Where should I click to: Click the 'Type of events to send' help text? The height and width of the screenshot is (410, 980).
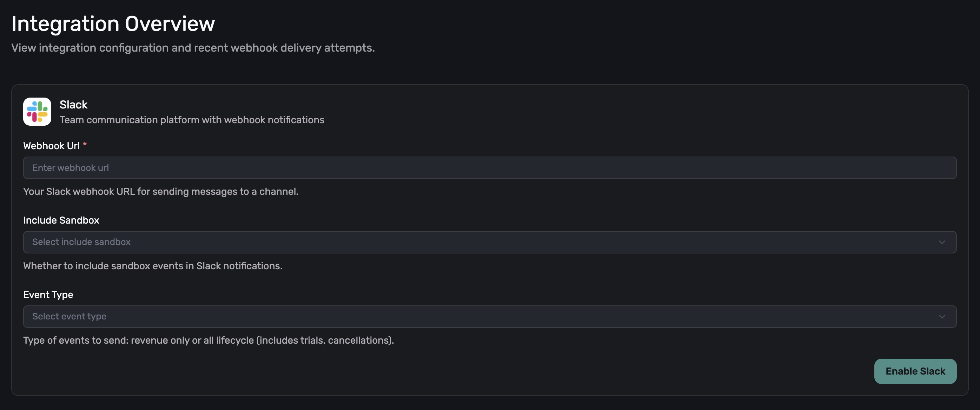tap(208, 340)
